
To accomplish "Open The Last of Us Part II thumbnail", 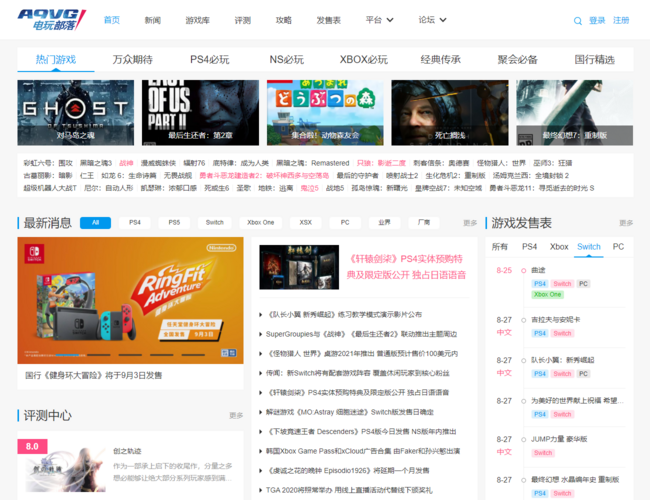I will (x=200, y=112).
